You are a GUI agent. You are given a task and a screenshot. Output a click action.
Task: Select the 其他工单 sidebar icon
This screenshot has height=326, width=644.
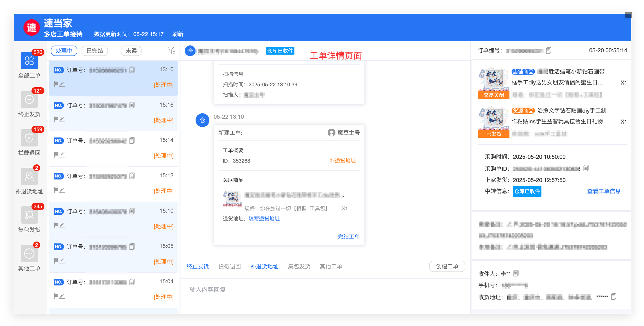click(29, 254)
